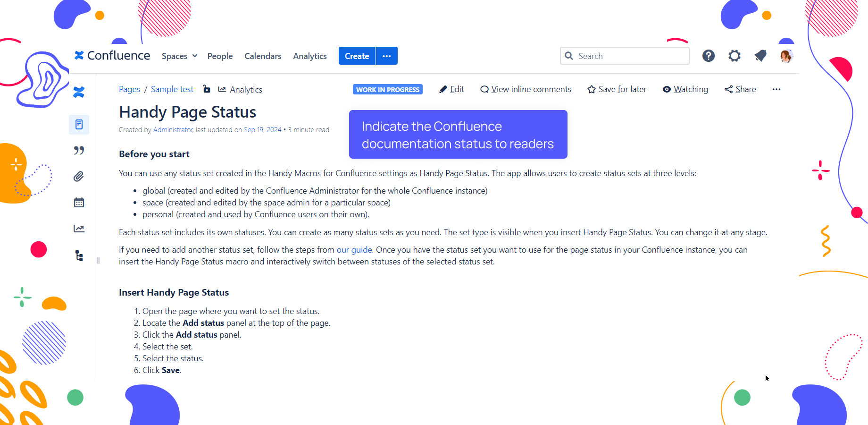The height and width of the screenshot is (425, 868).
Task: Open the notifications icon in header
Action: pyautogui.click(x=760, y=56)
